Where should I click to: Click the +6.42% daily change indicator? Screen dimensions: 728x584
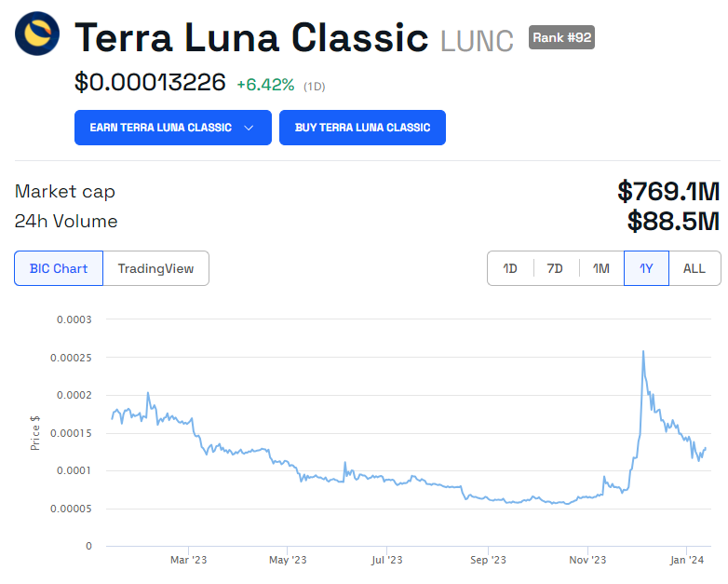[x=265, y=85]
